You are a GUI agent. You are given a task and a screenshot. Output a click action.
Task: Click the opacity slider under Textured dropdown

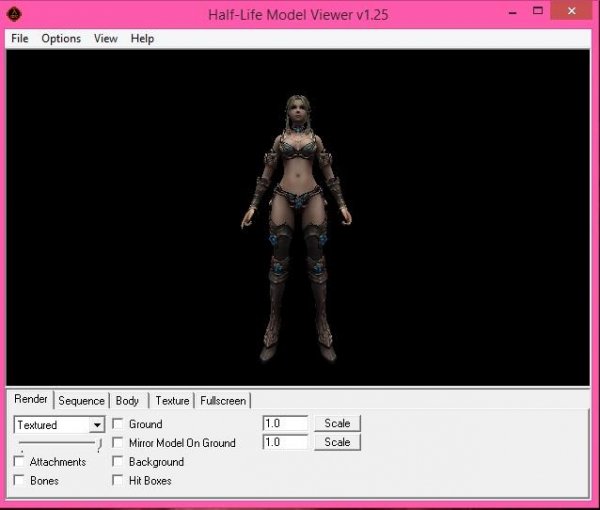[x=60, y=445]
